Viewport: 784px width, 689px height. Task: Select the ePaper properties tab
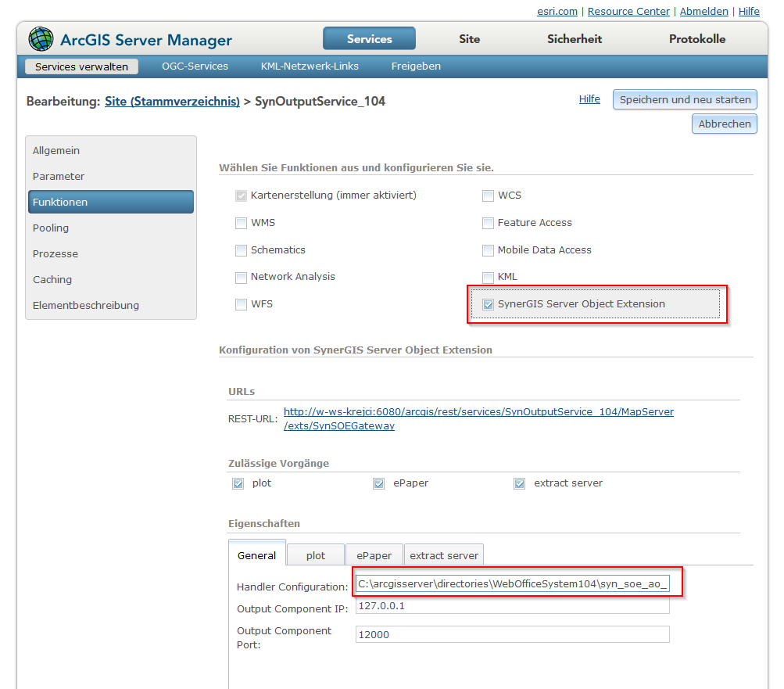tap(374, 554)
